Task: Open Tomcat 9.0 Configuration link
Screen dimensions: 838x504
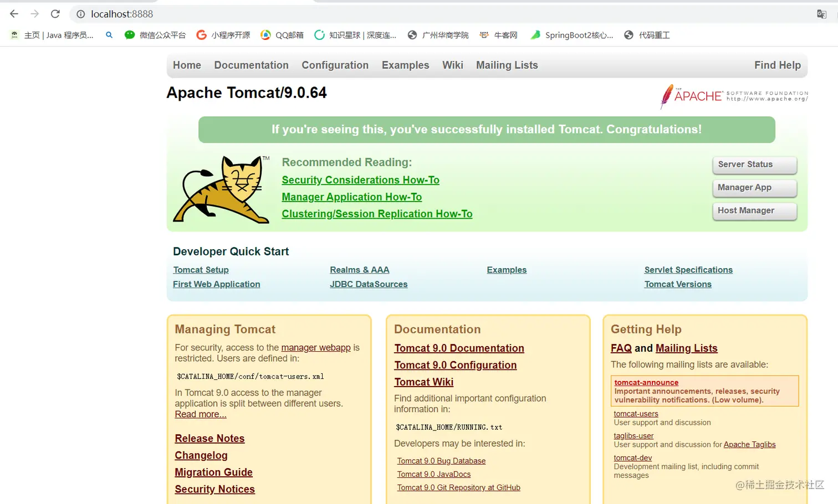Action: pos(456,365)
